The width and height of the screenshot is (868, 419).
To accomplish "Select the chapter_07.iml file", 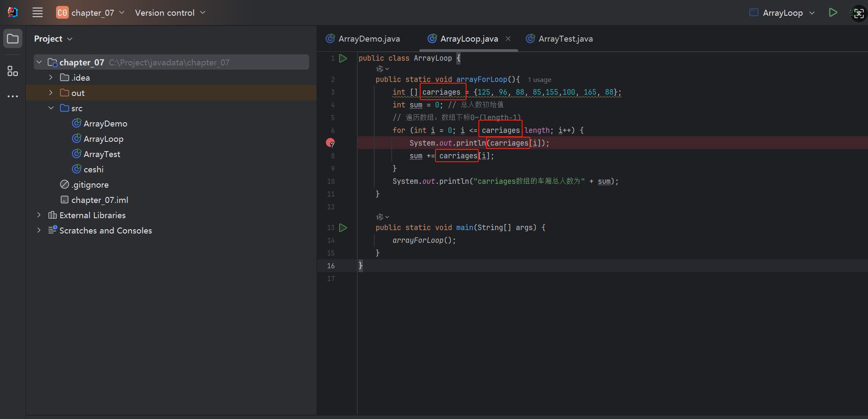I will pos(99,200).
